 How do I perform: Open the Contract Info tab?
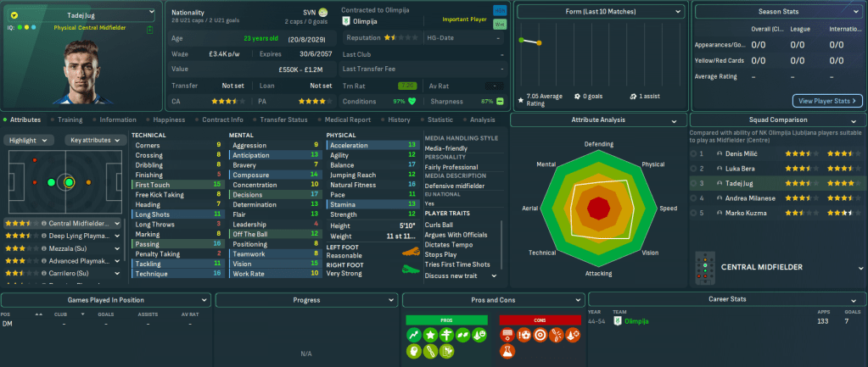pos(223,120)
